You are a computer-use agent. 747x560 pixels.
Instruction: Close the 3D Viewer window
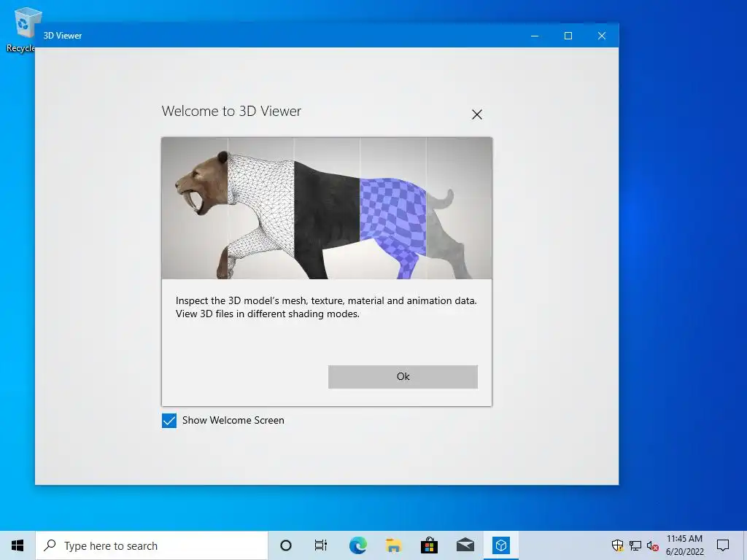click(x=602, y=36)
